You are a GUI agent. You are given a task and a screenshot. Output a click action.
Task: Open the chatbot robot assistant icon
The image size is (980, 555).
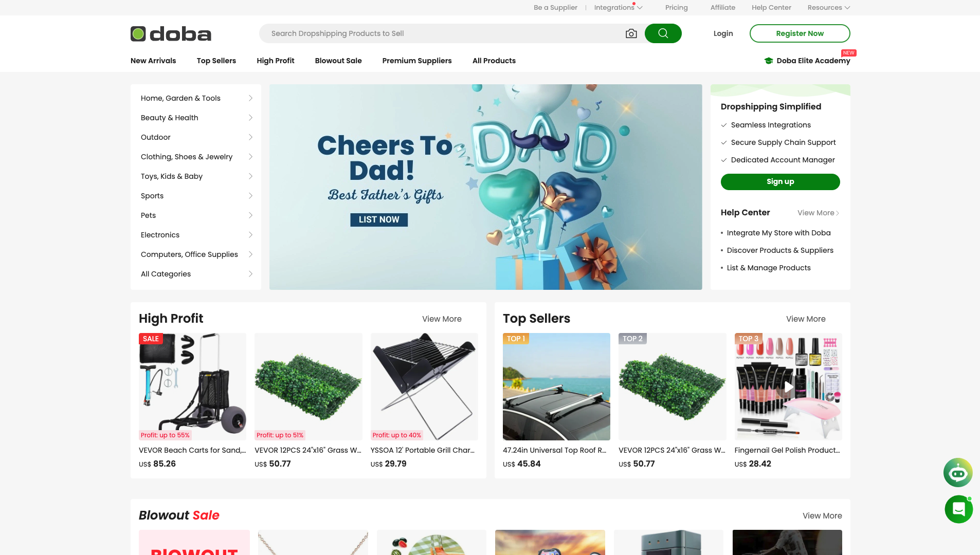(958, 473)
